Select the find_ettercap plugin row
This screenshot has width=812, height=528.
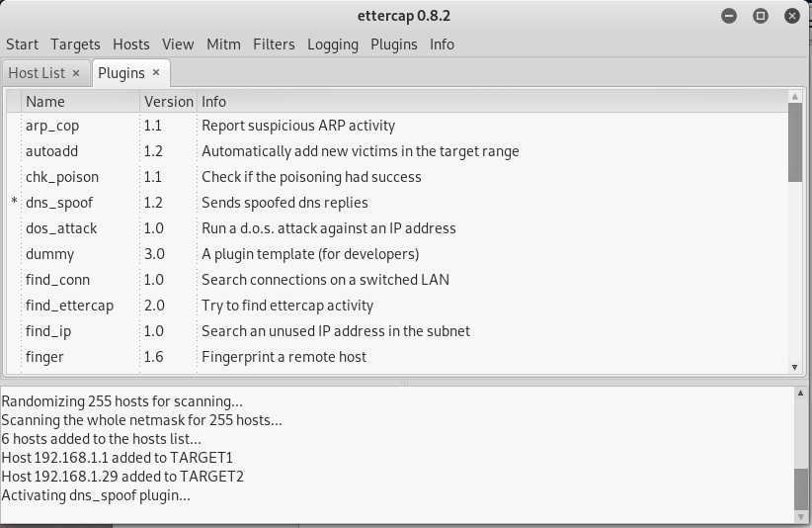coord(69,306)
